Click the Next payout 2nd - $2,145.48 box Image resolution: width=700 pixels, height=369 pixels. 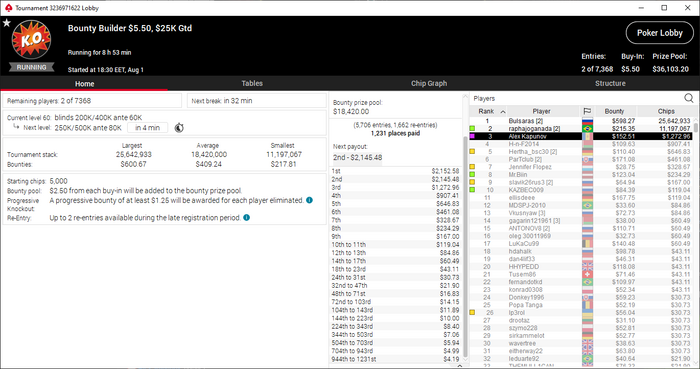coord(357,158)
